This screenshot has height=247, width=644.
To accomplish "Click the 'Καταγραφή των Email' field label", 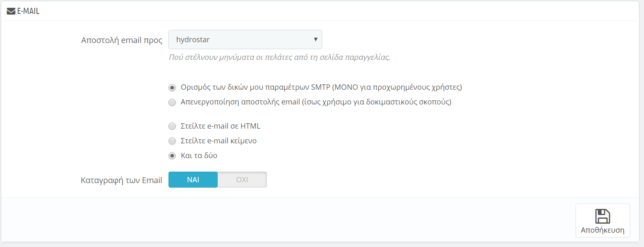I will click(121, 180).
